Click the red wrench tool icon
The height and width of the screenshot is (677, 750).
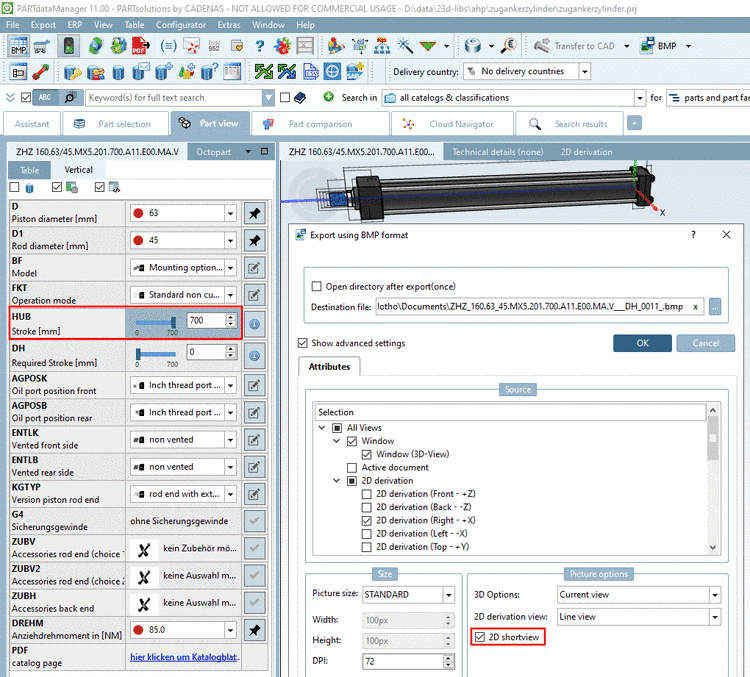[x=41, y=72]
